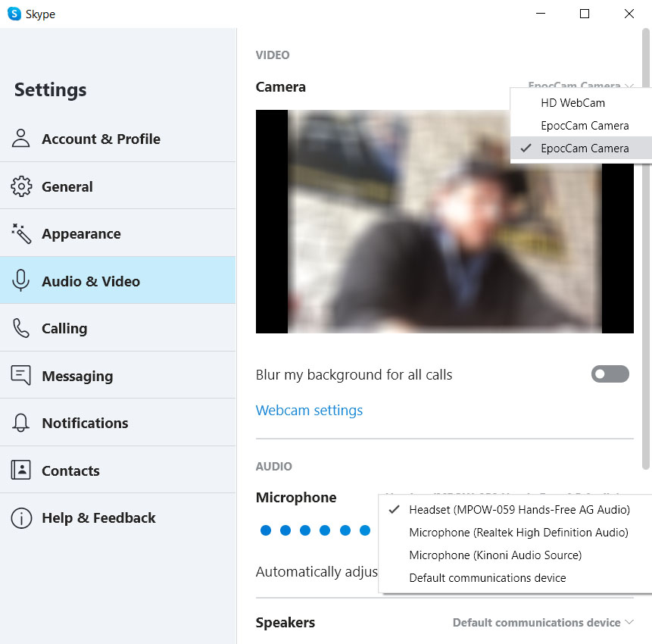Click the "Speakers" label

point(285,622)
